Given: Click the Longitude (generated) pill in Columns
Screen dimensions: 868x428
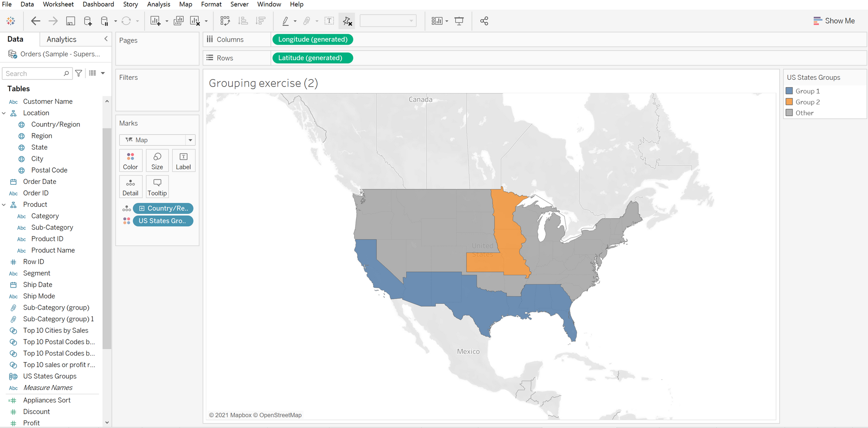Looking at the screenshot, I should click(x=312, y=39).
